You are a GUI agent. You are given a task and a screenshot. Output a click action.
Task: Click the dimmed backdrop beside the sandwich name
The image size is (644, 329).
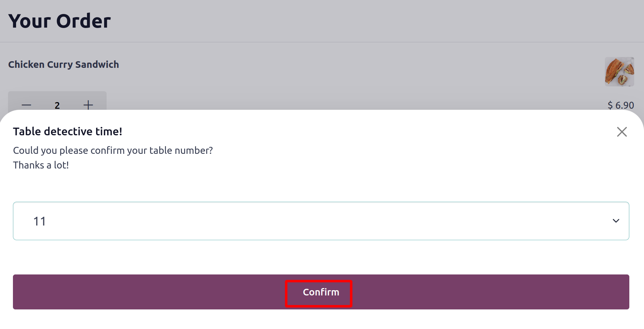[314, 65]
